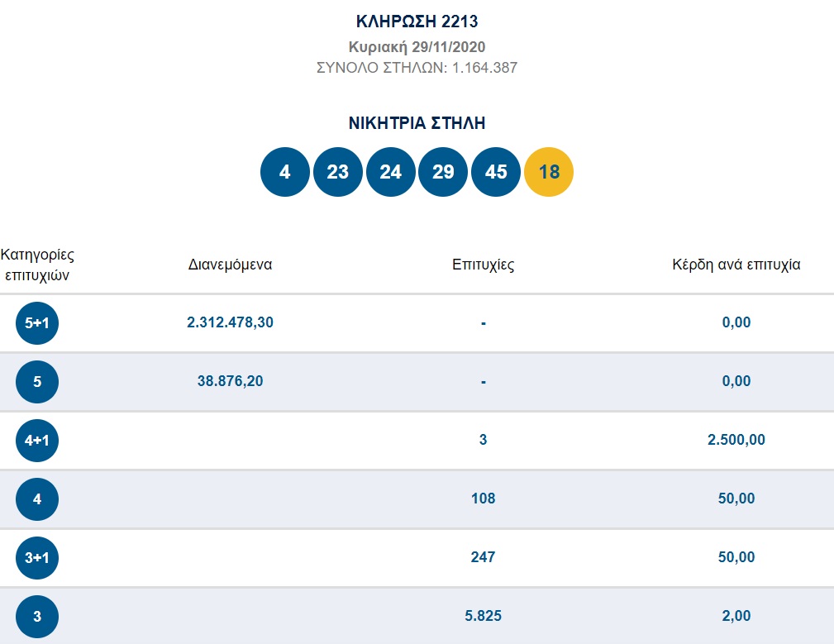Click the 2.500,00 winnings value
Screen dimensions: 834x644
[x=736, y=440]
